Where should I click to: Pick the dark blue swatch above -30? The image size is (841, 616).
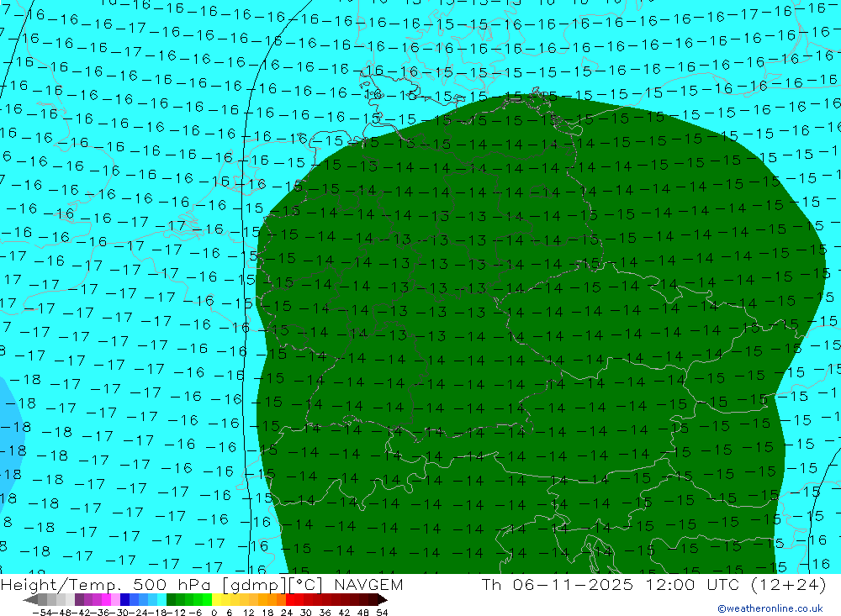click(125, 599)
